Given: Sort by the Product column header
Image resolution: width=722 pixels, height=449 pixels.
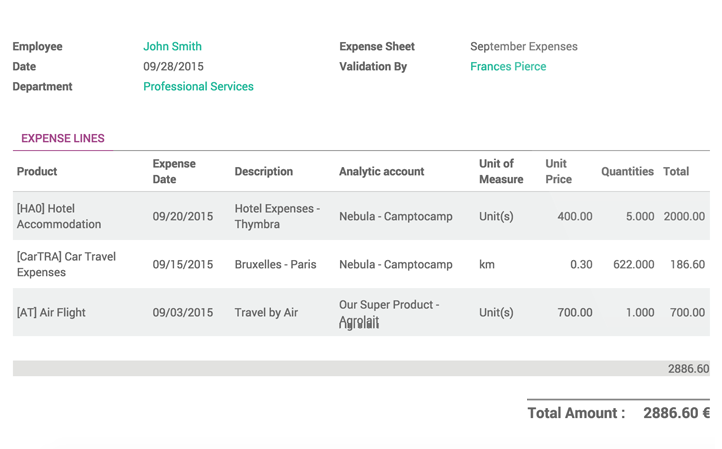Looking at the screenshot, I should tap(37, 171).
